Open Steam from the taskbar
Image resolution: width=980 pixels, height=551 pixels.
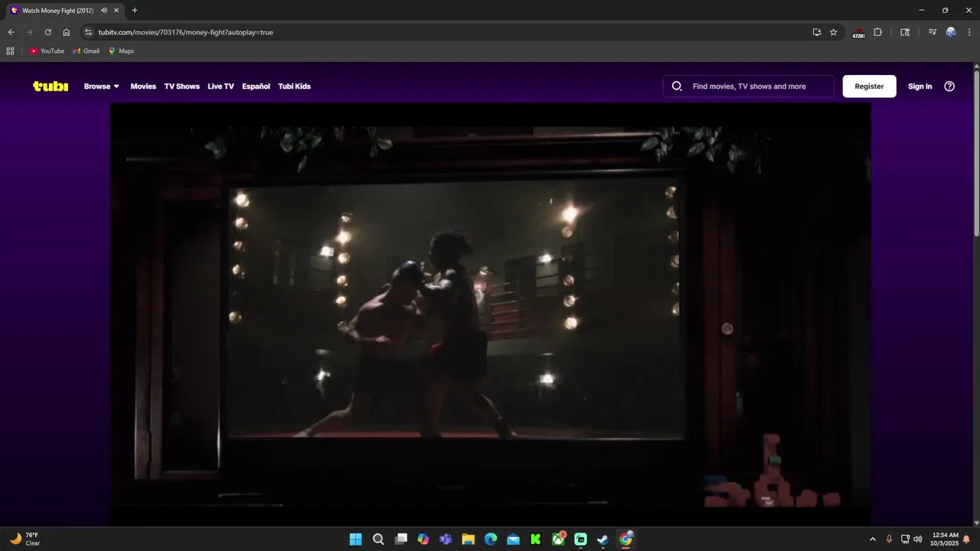[603, 540]
